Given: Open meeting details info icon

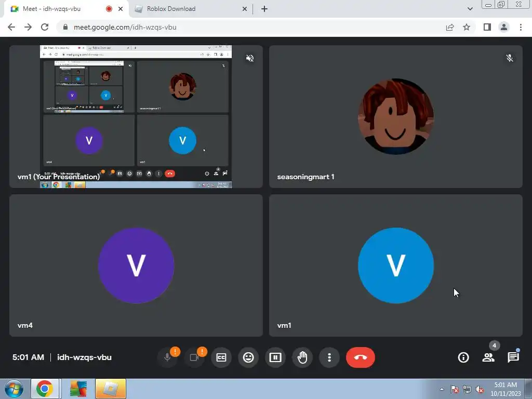Looking at the screenshot, I should pyautogui.click(x=463, y=357).
